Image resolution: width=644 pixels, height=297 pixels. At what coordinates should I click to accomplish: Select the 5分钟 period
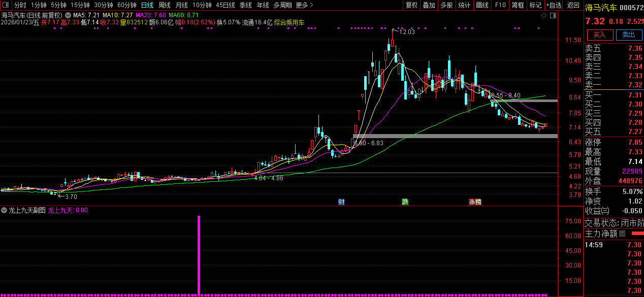click(x=59, y=5)
